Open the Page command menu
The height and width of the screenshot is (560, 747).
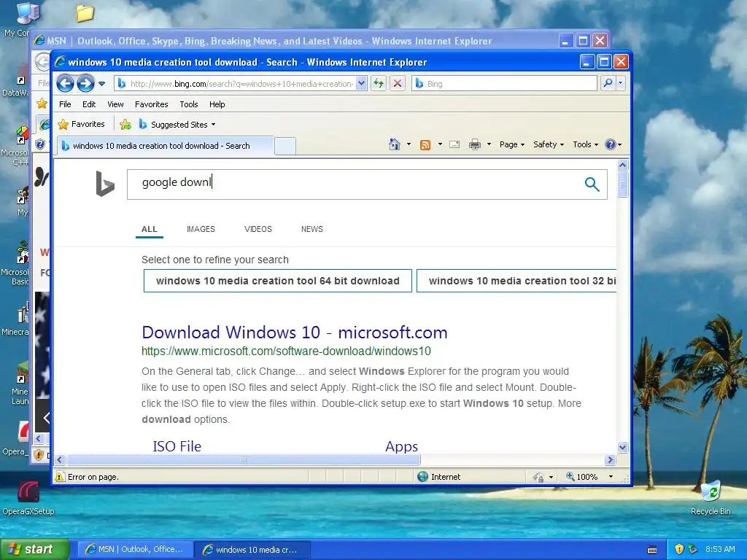[511, 144]
